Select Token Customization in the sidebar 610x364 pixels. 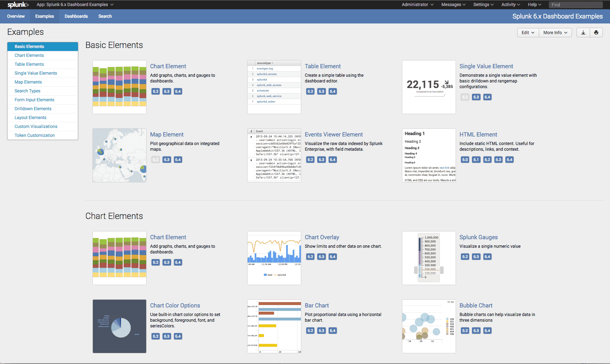click(35, 135)
